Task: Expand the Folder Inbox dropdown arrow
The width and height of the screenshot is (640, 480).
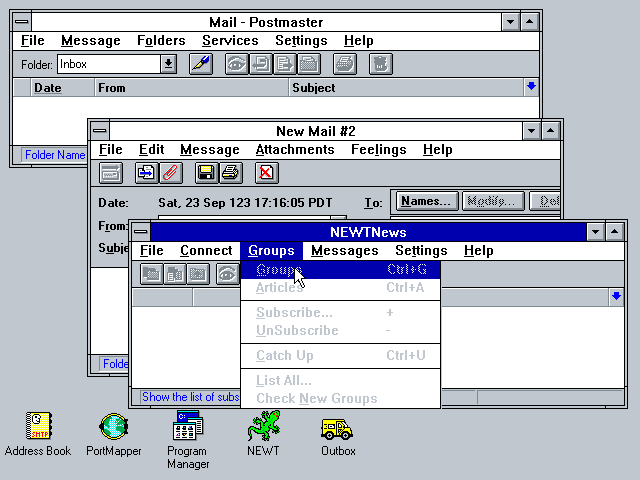Action: tap(168, 64)
